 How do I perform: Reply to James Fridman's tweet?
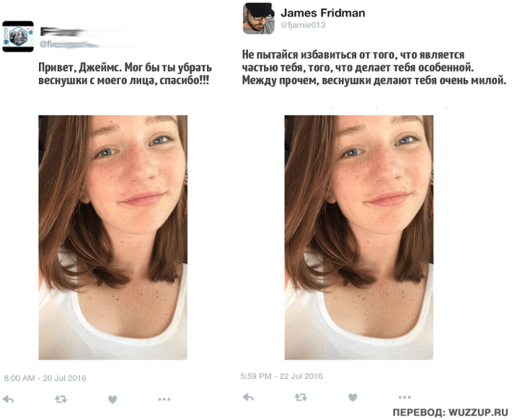pos(249,397)
